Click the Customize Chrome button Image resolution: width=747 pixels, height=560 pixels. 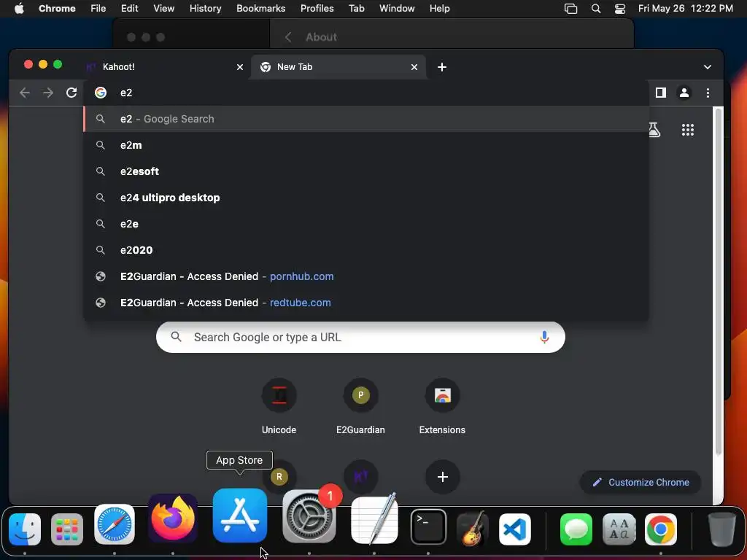(640, 483)
